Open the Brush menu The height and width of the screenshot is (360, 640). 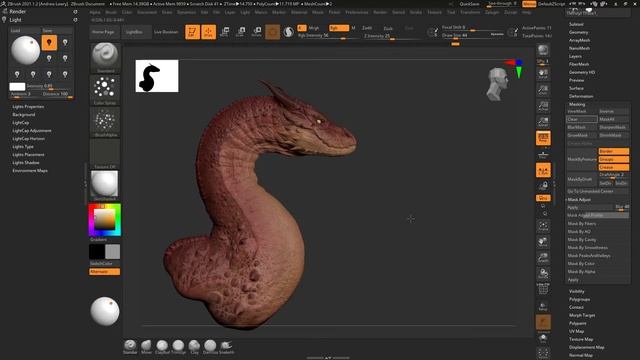(111, 12)
